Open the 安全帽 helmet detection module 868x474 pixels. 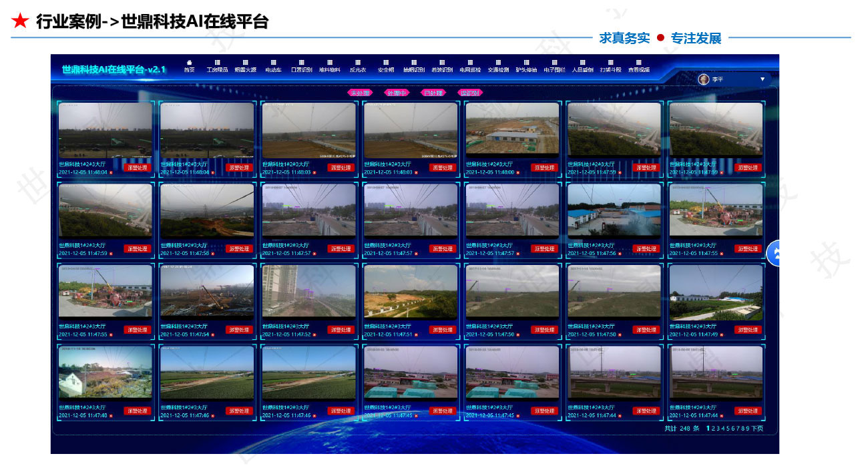pos(386,65)
